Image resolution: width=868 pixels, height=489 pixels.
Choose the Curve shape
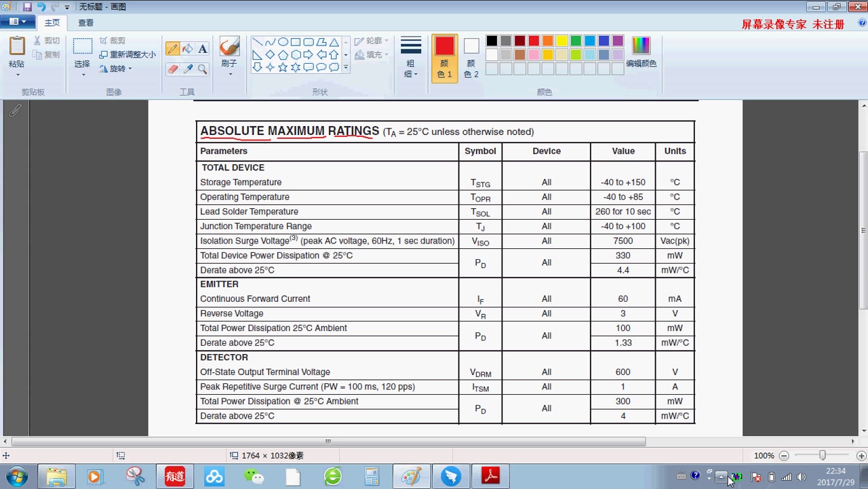click(x=270, y=42)
